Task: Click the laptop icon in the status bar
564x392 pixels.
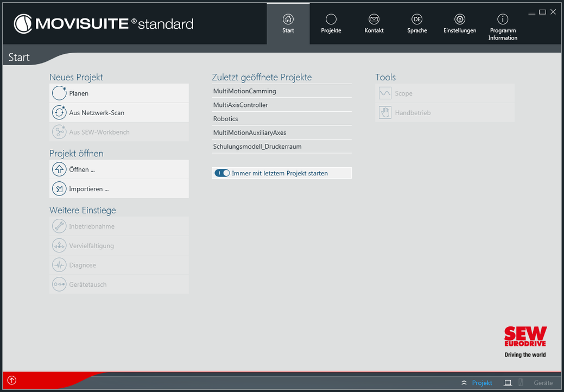Action: click(508, 383)
